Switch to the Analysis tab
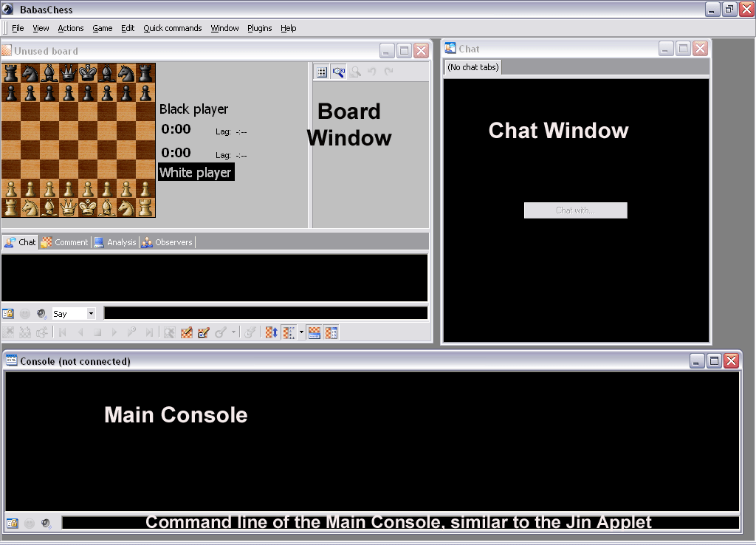 point(115,242)
